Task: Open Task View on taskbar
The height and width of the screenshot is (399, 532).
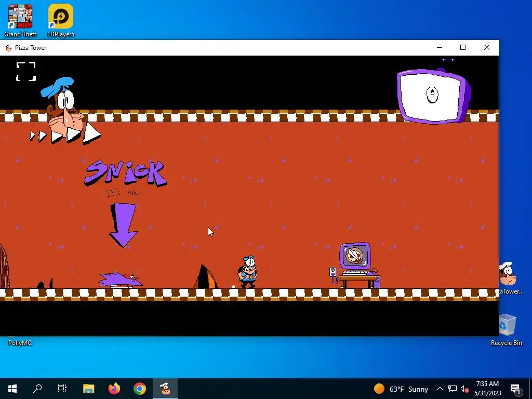Action: point(62,389)
